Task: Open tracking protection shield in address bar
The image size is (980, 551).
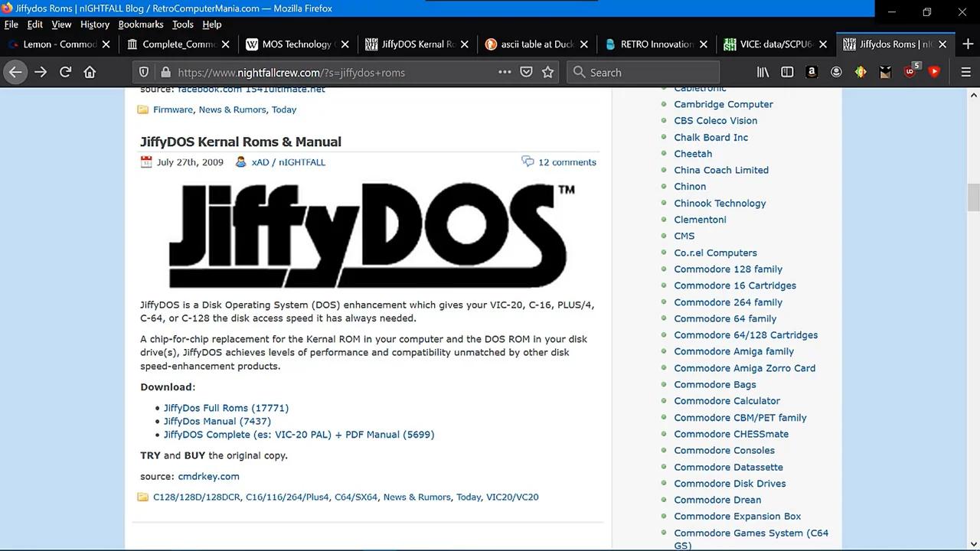Action: click(x=143, y=72)
